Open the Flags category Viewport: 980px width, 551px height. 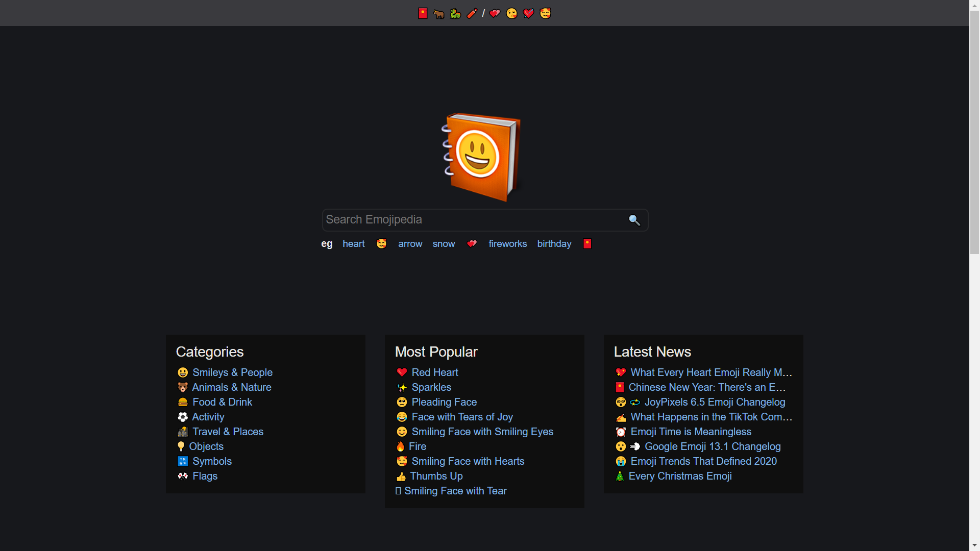(205, 476)
